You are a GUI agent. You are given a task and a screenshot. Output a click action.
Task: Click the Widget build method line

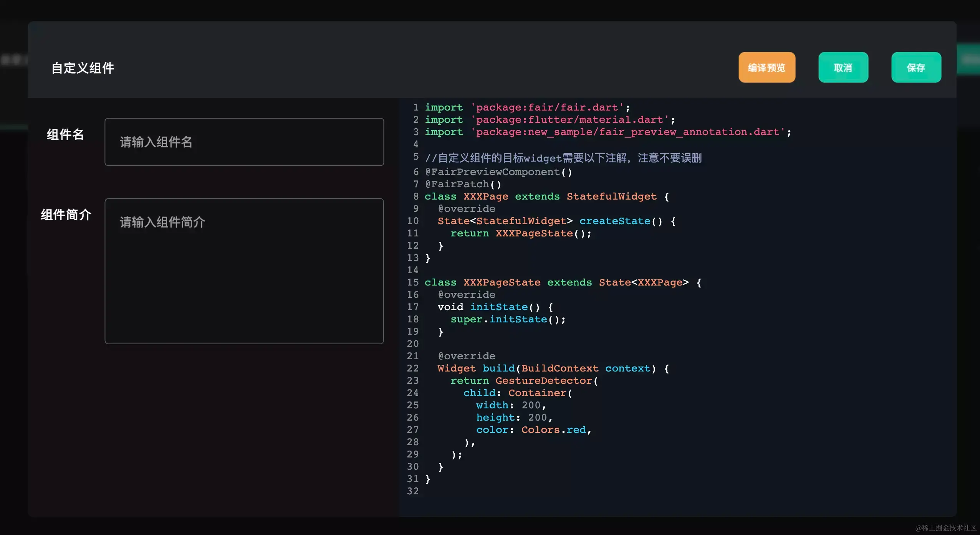(x=553, y=368)
